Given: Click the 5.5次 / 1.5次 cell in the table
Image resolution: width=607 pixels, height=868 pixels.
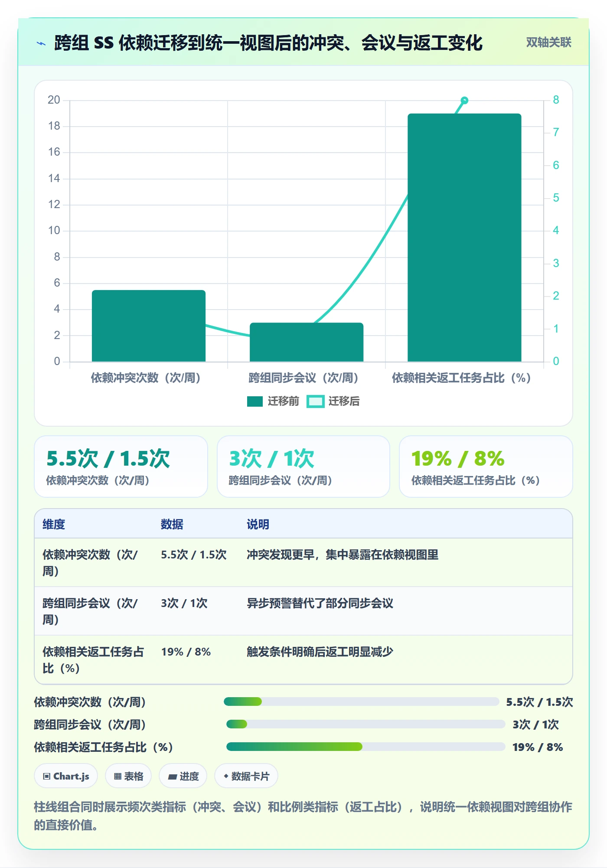Looking at the screenshot, I should [194, 555].
